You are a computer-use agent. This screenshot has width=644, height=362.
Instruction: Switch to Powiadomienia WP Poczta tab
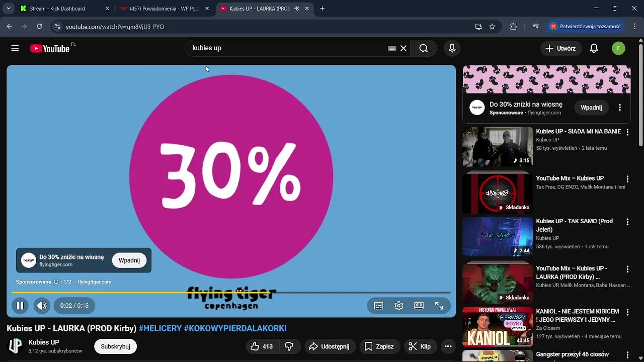pyautogui.click(x=165, y=9)
